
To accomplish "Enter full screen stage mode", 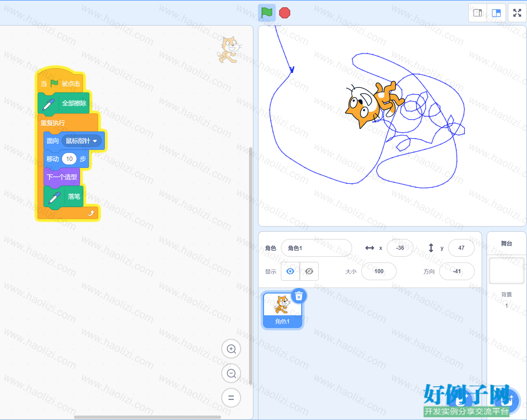I will point(517,13).
